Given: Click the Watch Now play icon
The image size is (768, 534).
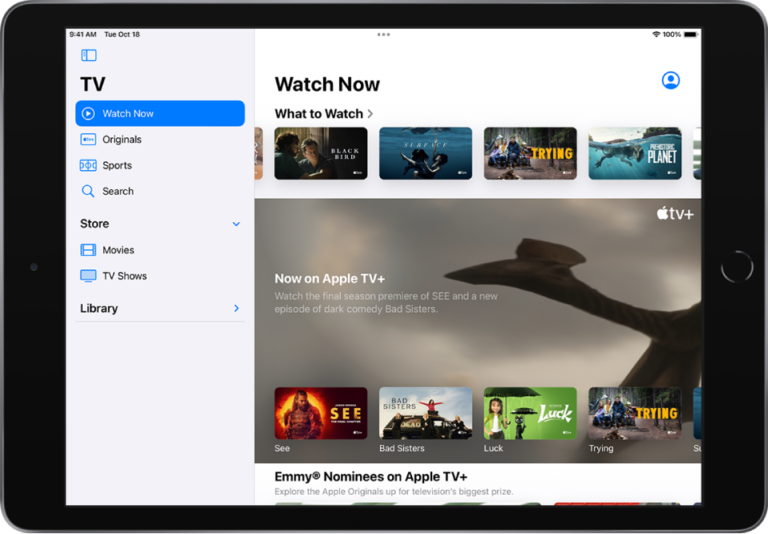Looking at the screenshot, I should pyautogui.click(x=88, y=114).
